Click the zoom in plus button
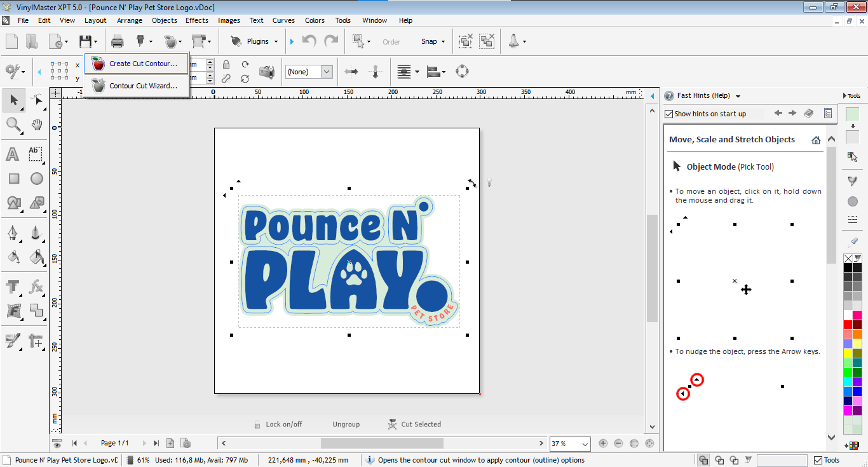Viewport: 868px width, 467px height. click(603, 443)
